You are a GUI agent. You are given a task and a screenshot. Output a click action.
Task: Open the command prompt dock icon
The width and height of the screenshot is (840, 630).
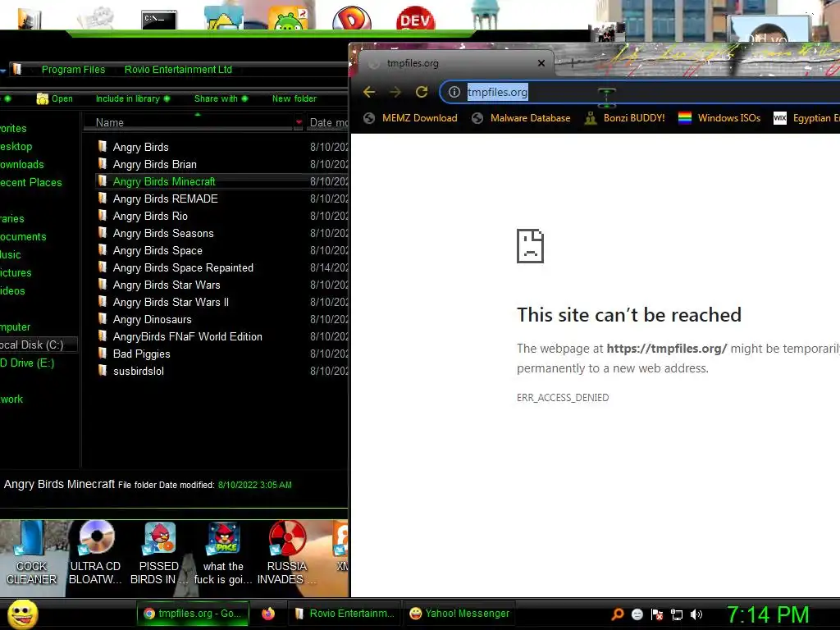(x=159, y=20)
